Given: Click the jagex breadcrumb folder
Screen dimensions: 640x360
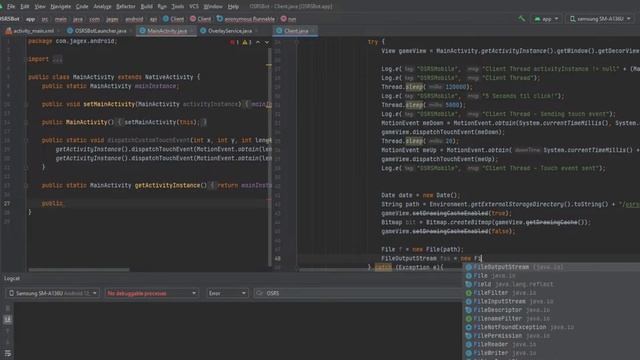Looking at the screenshot, I should coord(112,19).
